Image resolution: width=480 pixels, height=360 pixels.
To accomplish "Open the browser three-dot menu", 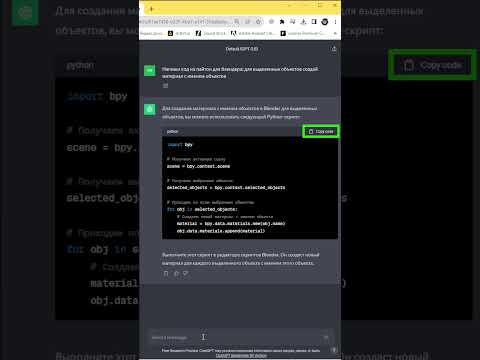I will [335, 22].
